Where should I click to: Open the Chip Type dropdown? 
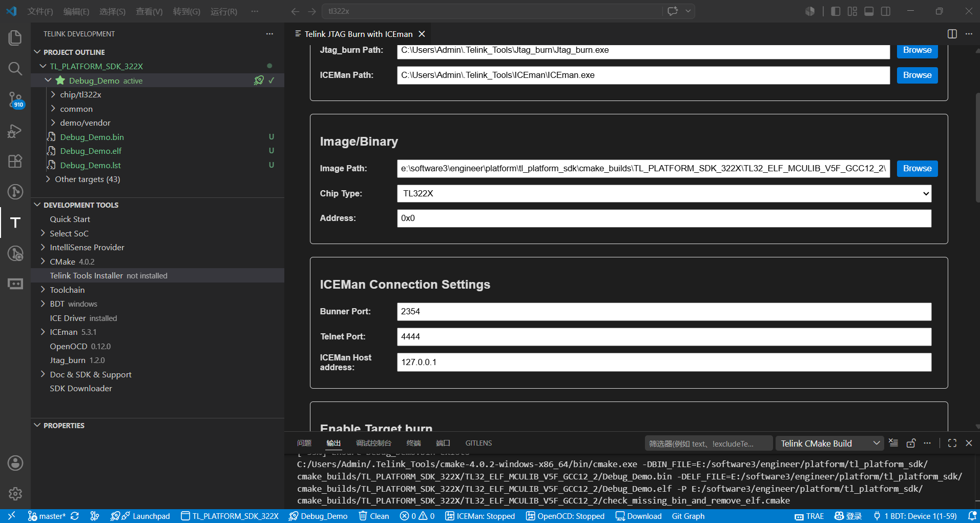point(664,193)
